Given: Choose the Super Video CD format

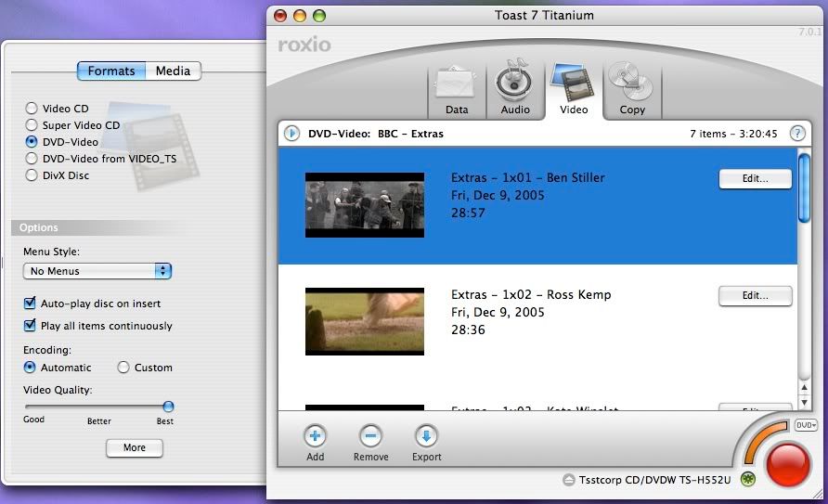Looking at the screenshot, I should [x=32, y=125].
